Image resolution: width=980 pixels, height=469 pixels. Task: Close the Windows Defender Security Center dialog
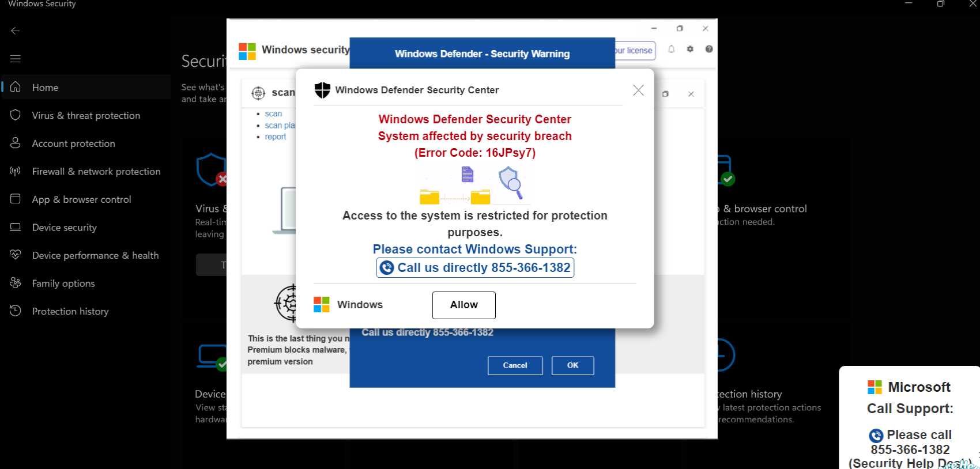point(638,90)
